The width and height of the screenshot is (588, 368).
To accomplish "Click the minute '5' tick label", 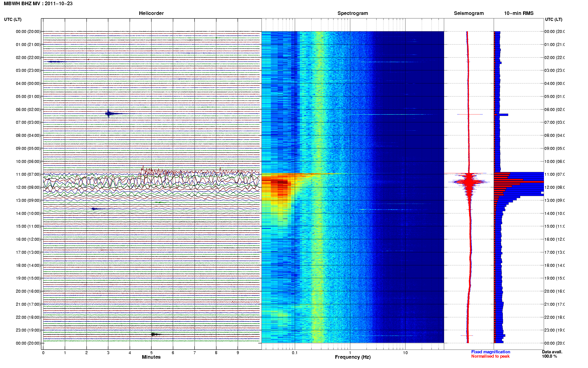I will (151, 353).
